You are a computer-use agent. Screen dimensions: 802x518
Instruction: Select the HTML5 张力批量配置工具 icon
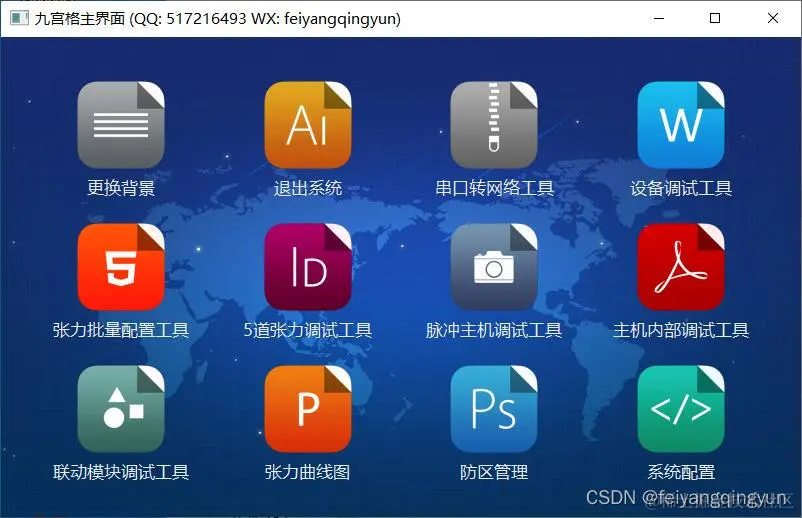click(121, 266)
